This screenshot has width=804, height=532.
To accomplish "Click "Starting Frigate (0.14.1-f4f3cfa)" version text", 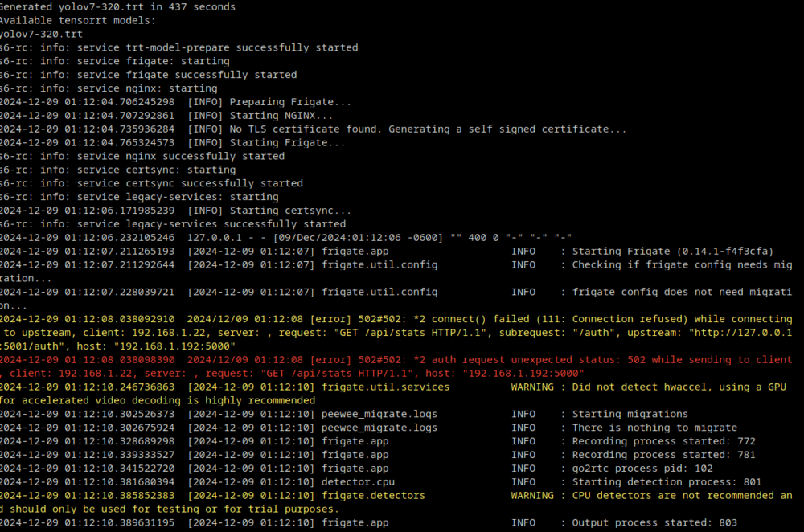I will coord(673,252).
